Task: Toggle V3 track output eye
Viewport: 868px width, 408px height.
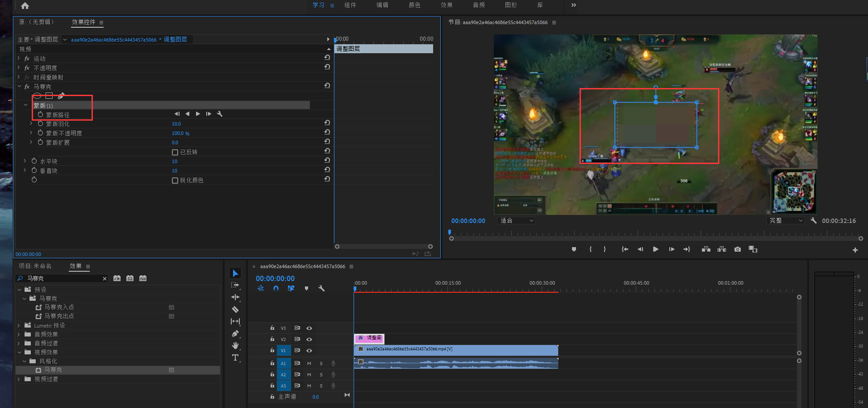Action: click(309, 328)
